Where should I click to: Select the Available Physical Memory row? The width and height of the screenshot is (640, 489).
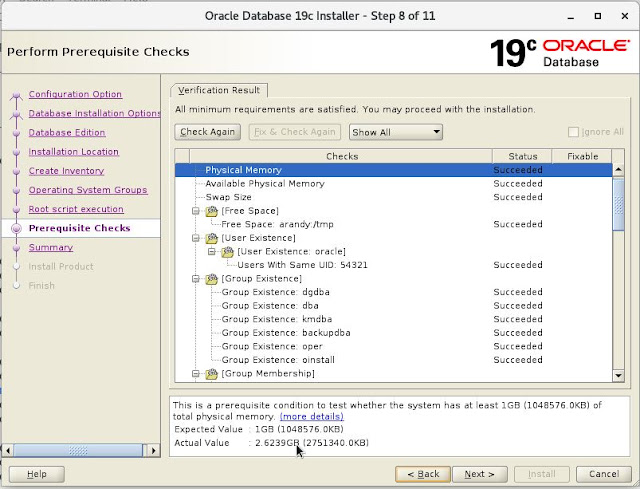pyautogui.click(x=393, y=184)
